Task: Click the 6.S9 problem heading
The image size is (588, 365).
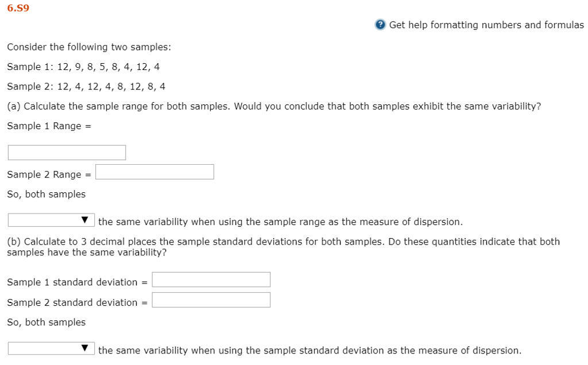Action: click(x=17, y=8)
